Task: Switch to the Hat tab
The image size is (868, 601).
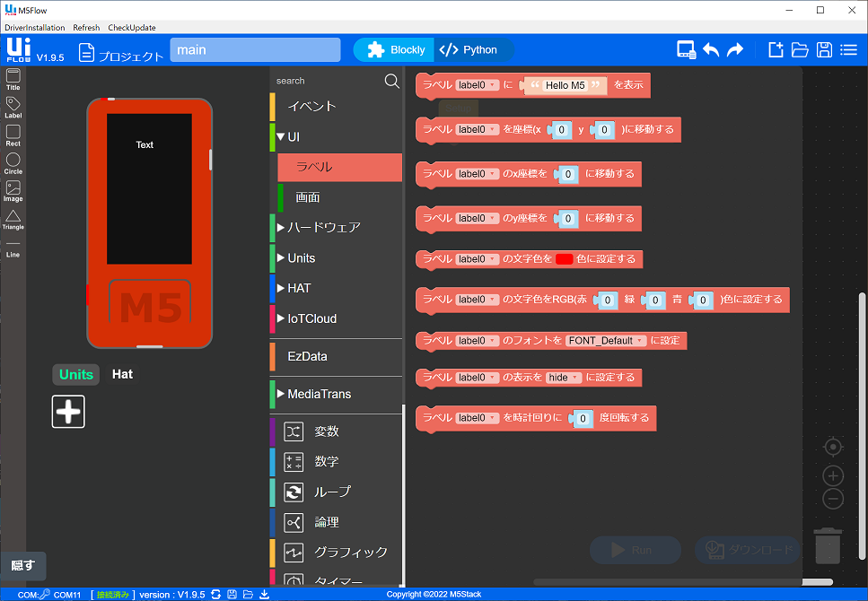Action: [x=122, y=375]
